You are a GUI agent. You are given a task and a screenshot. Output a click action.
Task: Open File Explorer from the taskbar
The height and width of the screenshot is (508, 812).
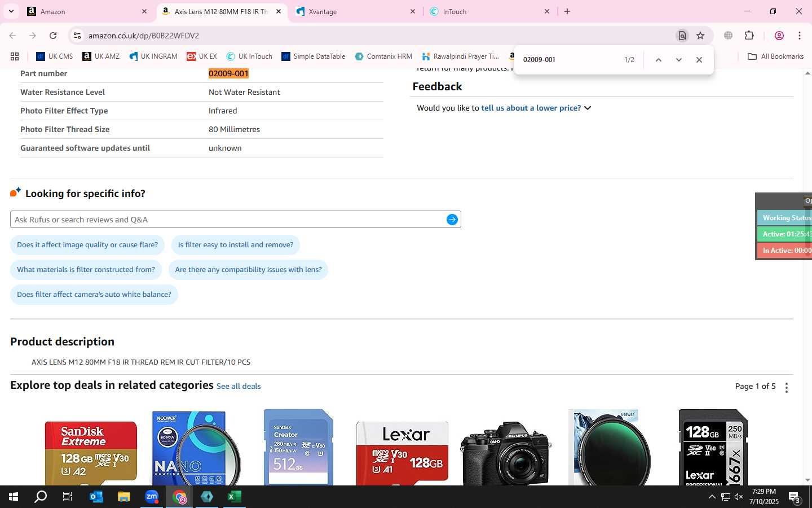123,497
